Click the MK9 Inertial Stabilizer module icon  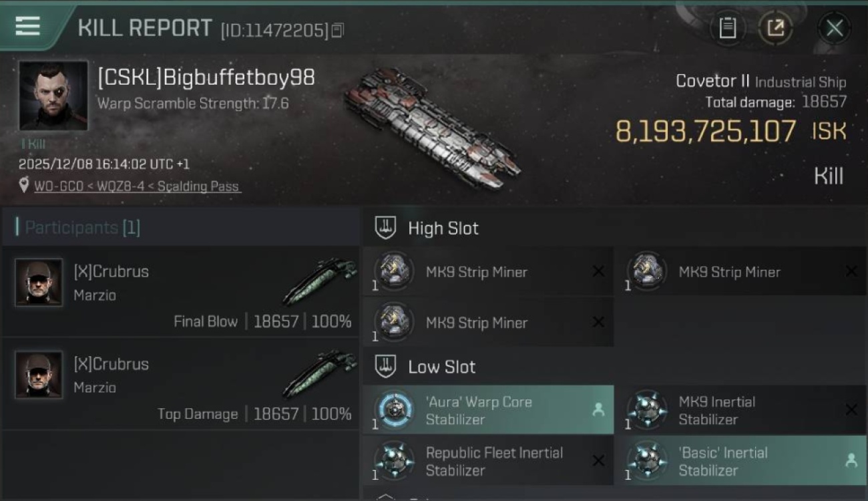648,410
